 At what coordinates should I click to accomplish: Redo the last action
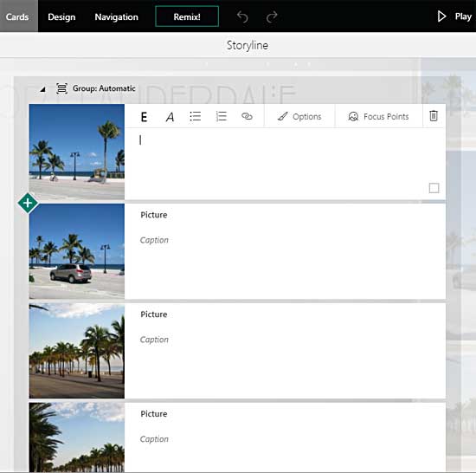pos(272,16)
